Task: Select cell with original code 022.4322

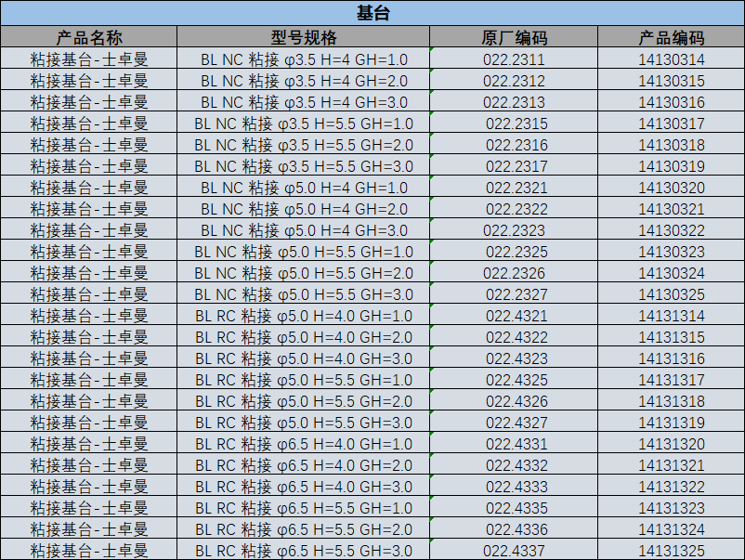Action: pyautogui.click(x=514, y=336)
